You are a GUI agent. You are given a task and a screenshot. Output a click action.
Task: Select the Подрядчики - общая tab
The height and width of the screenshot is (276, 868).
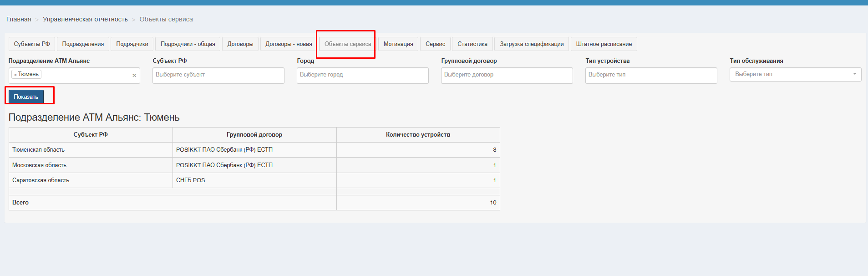[188, 44]
